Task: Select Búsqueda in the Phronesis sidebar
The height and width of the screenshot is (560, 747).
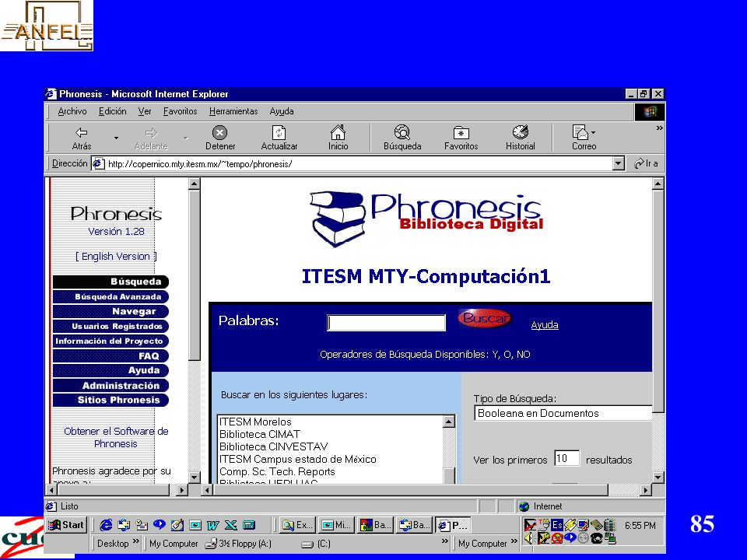Action: (110, 282)
